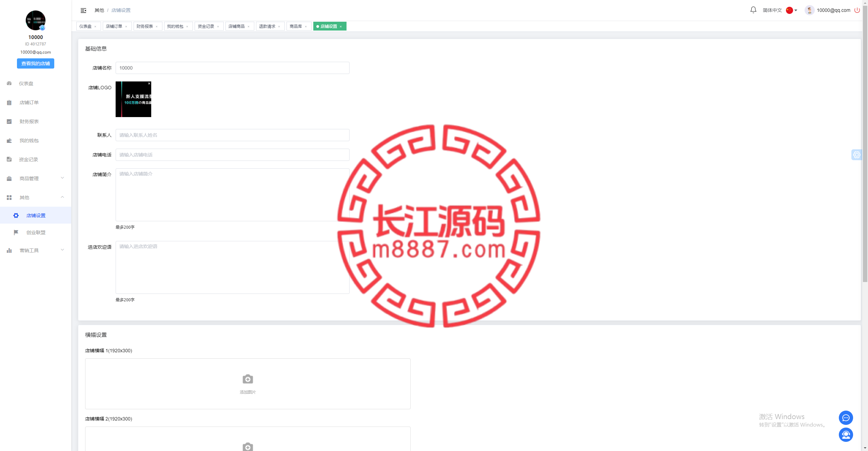The height and width of the screenshot is (451, 868).
Task: Click the 店铺订单 clipboard icon
Action: click(9, 102)
